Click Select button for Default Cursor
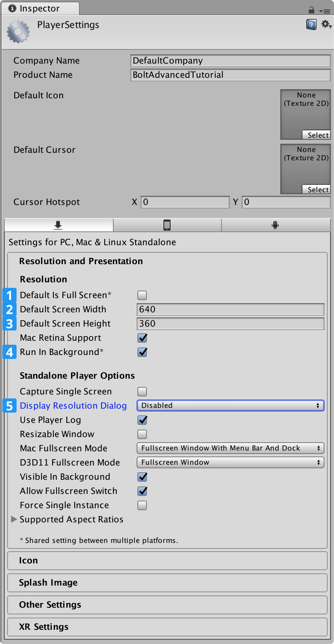Image resolution: width=334 pixels, height=644 pixels. coord(316,190)
